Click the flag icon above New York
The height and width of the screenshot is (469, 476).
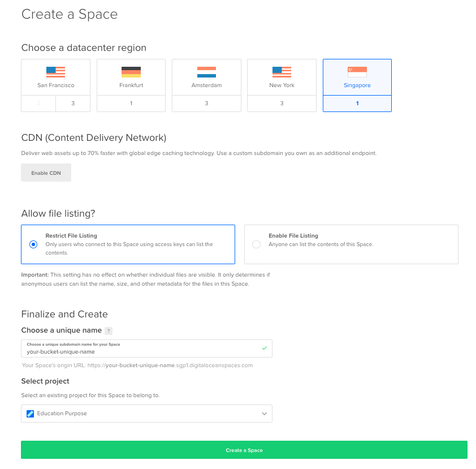[282, 72]
